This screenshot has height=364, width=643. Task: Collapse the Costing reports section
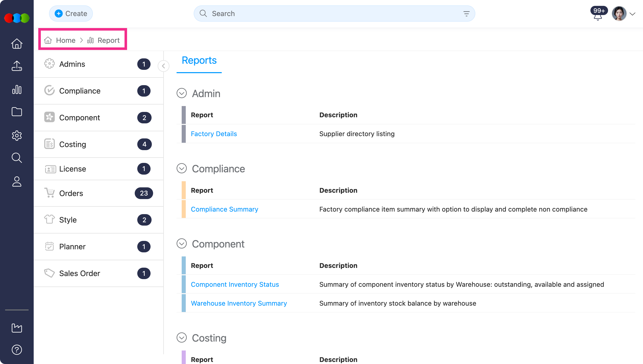(x=182, y=338)
